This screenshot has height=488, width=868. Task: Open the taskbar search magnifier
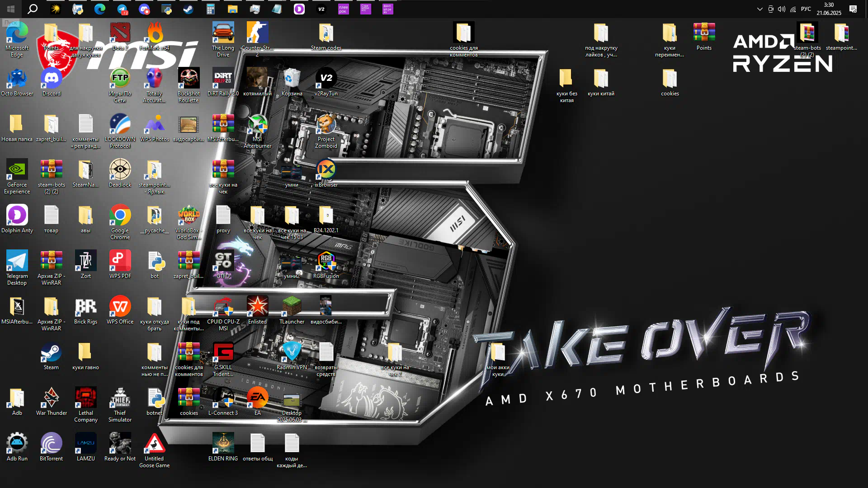(x=33, y=9)
